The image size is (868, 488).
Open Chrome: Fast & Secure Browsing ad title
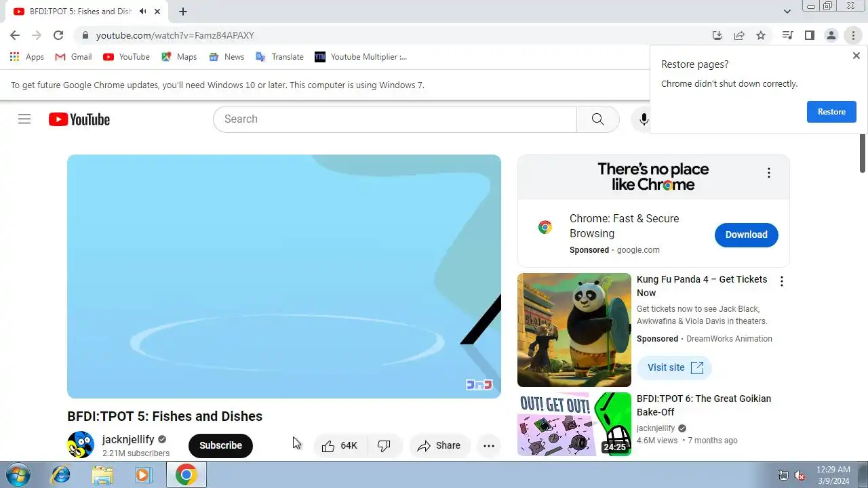click(x=624, y=226)
